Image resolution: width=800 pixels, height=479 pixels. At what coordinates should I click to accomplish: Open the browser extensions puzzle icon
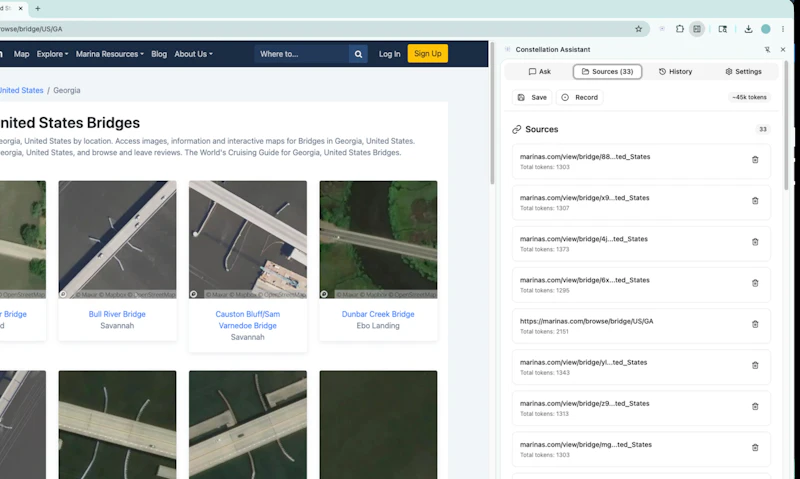click(680, 29)
